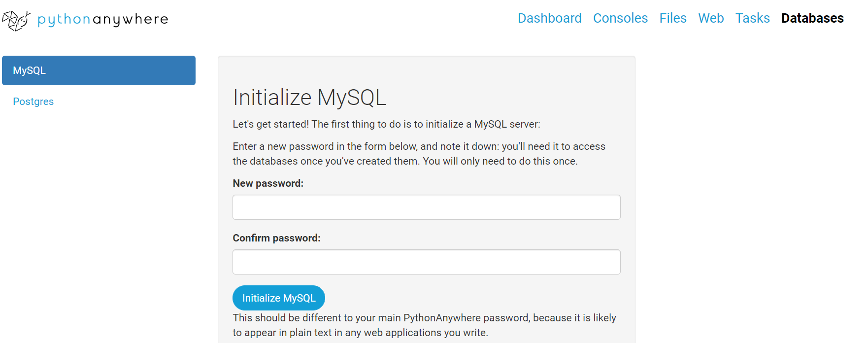Click the pythonanywhere wordmark text
The image size is (868, 343).
coord(103,20)
